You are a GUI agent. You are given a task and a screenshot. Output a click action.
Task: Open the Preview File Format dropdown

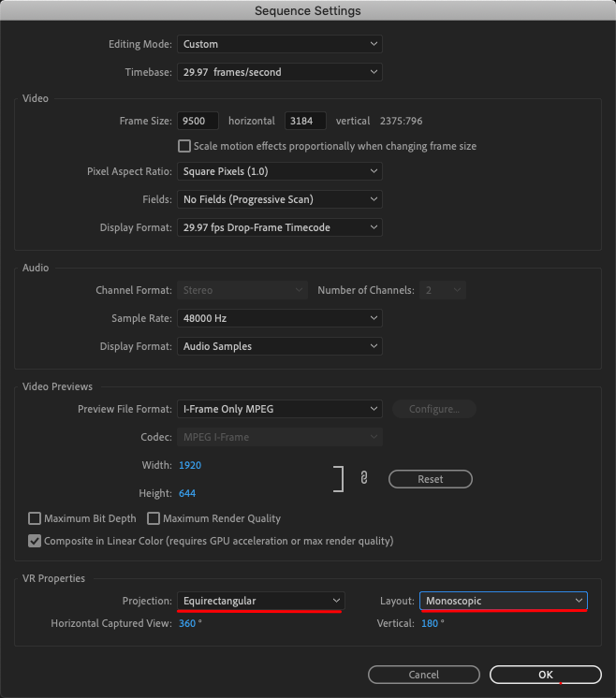(x=280, y=409)
